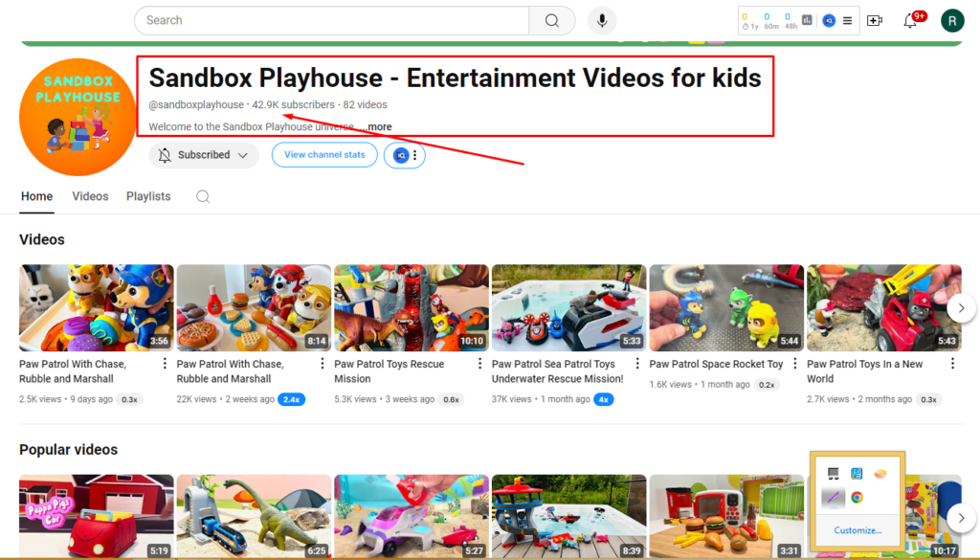The image size is (980, 560).
Task: Click the 4x vidIQ multiplier badge
Action: (603, 399)
